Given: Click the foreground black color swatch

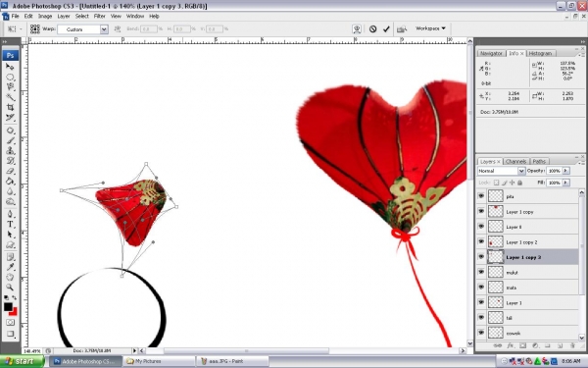Looking at the screenshot, I should [8, 307].
